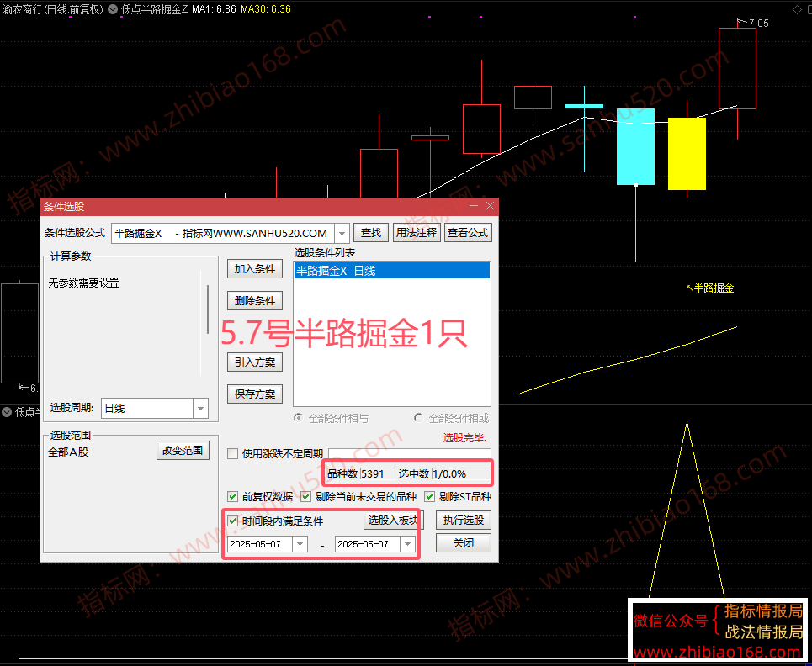Select 半路掘金X 日线 in condition list

pos(391,271)
